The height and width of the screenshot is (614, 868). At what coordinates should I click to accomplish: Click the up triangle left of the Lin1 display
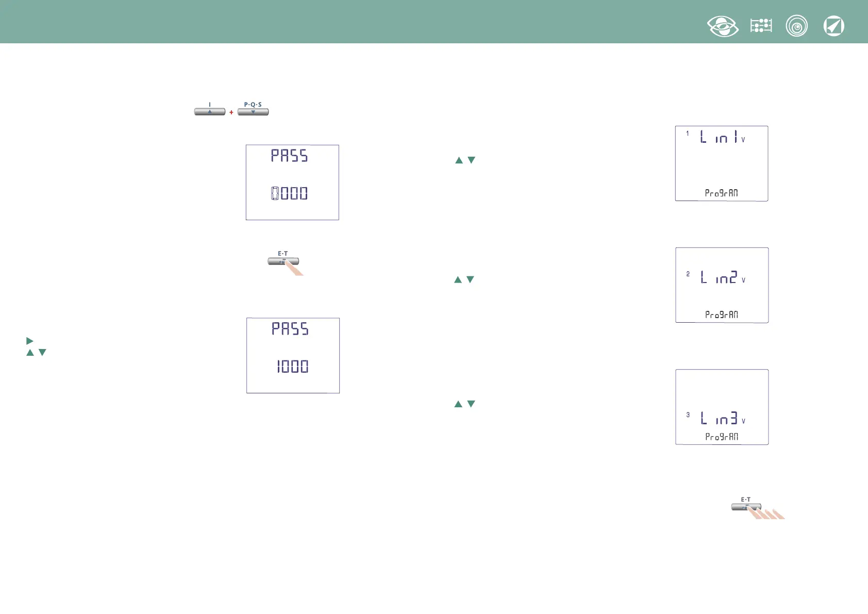tap(459, 160)
